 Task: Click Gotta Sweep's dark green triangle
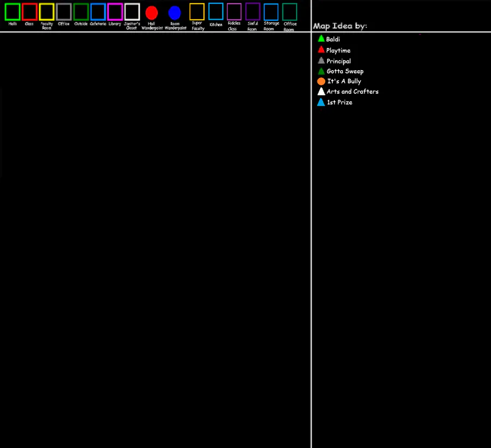pos(321,71)
